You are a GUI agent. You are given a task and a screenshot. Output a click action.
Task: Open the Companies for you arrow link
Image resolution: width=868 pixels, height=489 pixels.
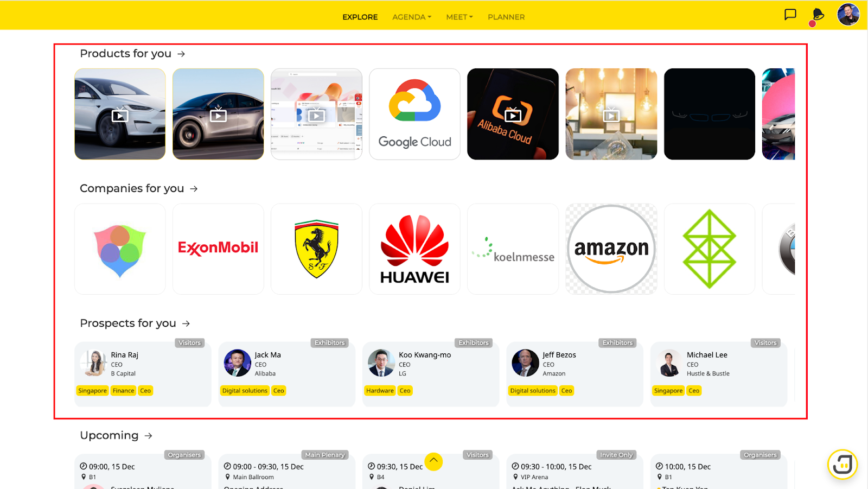tap(194, 189)
